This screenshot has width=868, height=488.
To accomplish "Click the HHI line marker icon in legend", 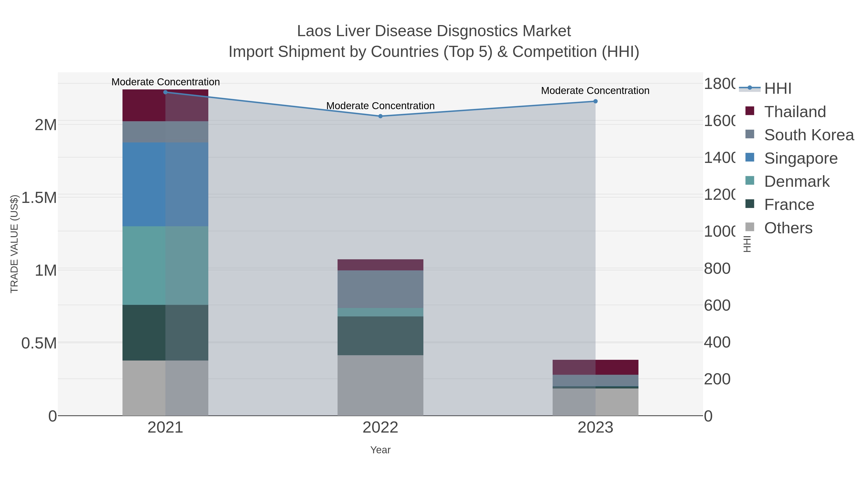I will pyautogui.click(x=750, y=88).
